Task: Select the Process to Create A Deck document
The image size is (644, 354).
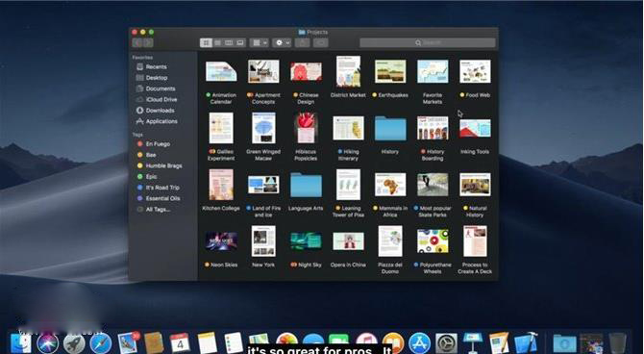Action: point(475,240)
